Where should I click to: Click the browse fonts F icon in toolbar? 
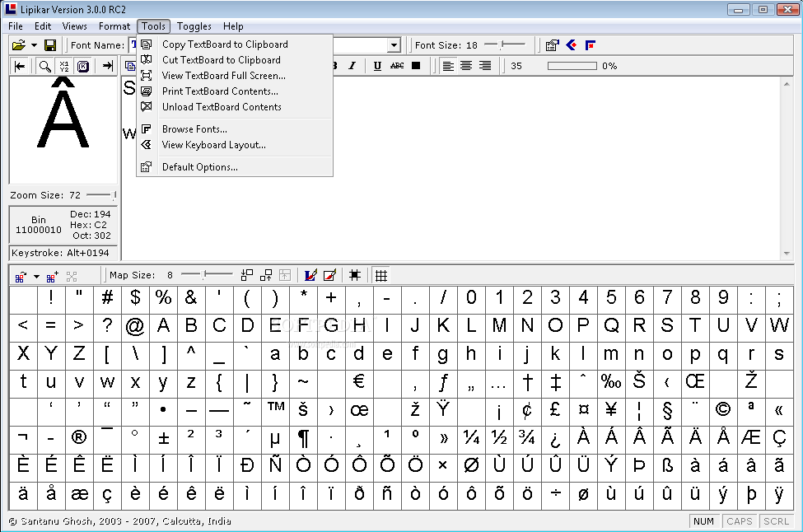(591, 45)
